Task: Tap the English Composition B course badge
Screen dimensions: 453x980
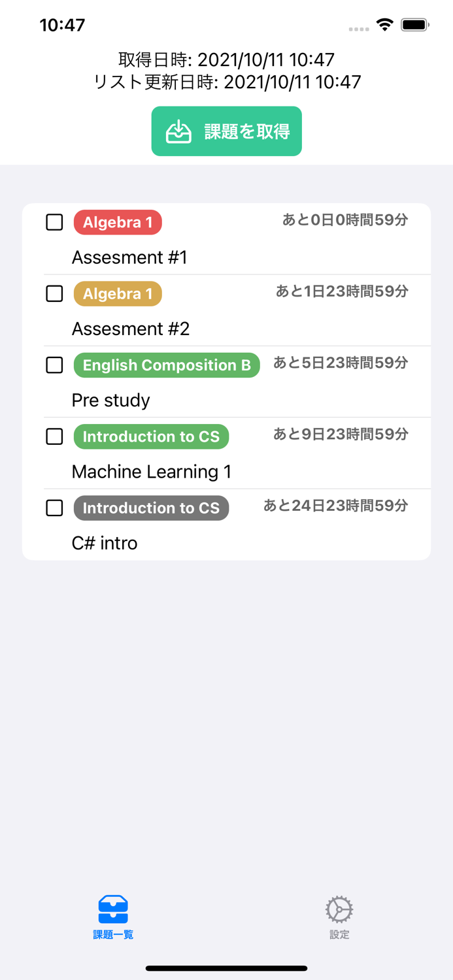Action: [167, 365]
